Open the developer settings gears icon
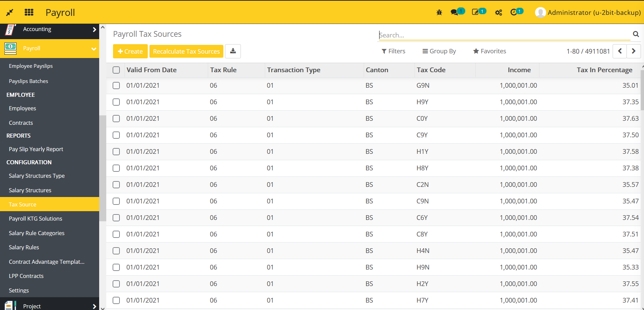 (498, 12)
